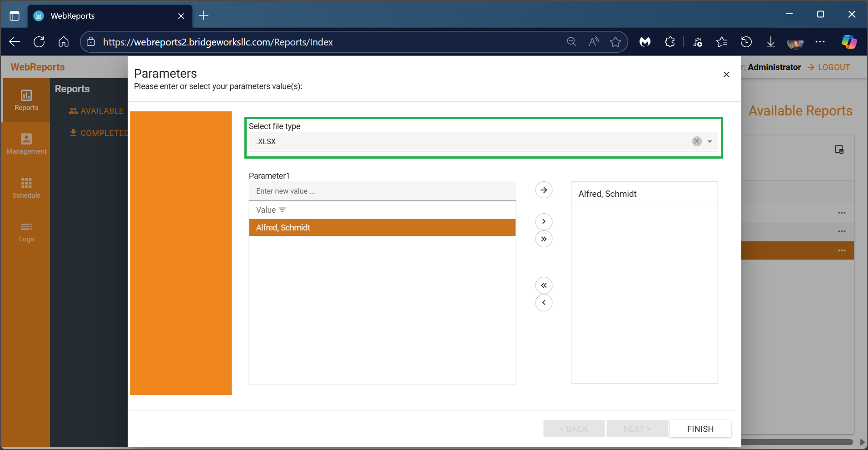Open browsing History icon
This screenshot has height=450, width=868.
[746, 42]
